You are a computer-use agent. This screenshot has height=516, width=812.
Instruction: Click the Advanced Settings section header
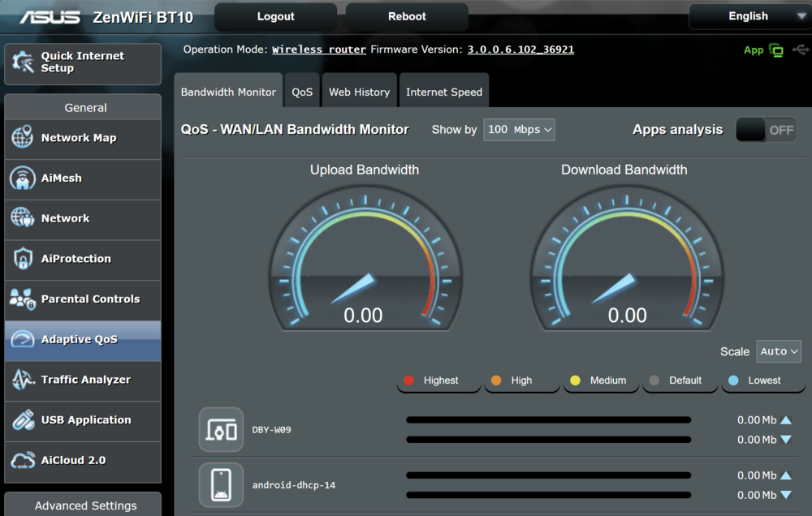click(x=83, y=505)
